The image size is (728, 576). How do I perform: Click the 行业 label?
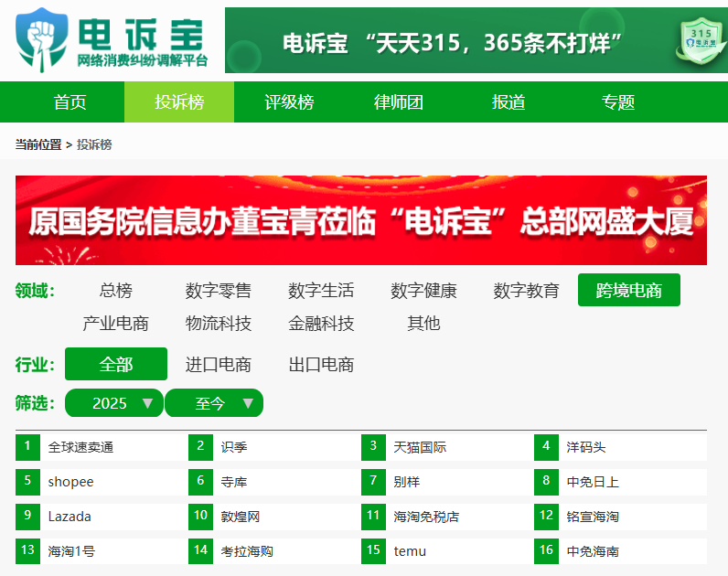point(36,365)
